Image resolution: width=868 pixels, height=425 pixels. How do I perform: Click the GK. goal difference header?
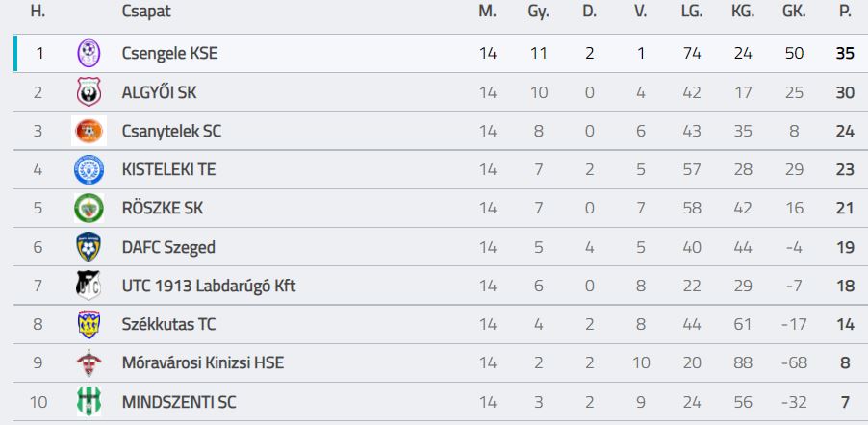tap(794, 12)
